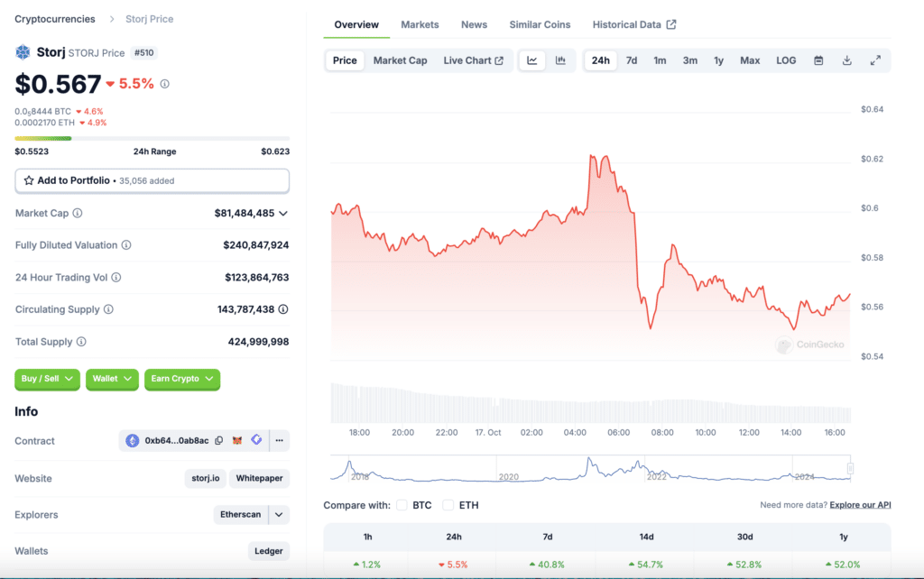Click info icon beside 143,787,438 value
Image resolution: width=924 pixels, height=579 pixels.
[x=283, y=309]
